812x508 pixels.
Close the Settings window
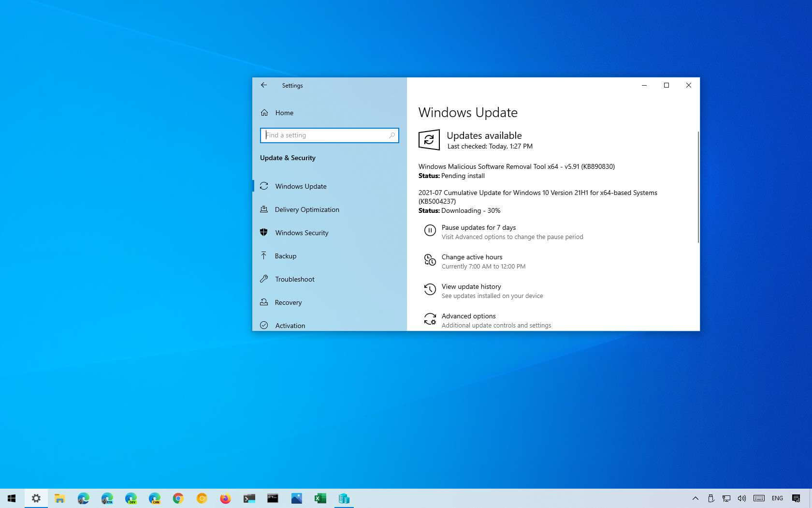(x=688, y=85)
